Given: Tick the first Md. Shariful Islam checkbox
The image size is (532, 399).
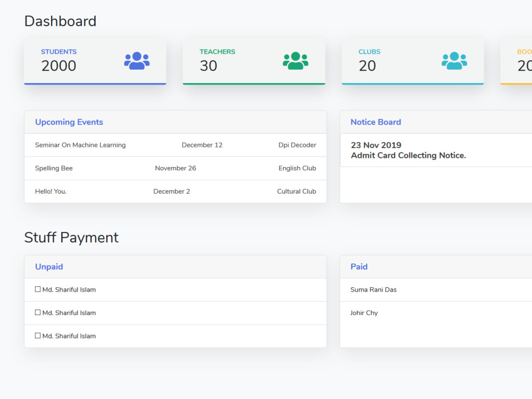Looking at the screenshot, I should coord(38,289).
